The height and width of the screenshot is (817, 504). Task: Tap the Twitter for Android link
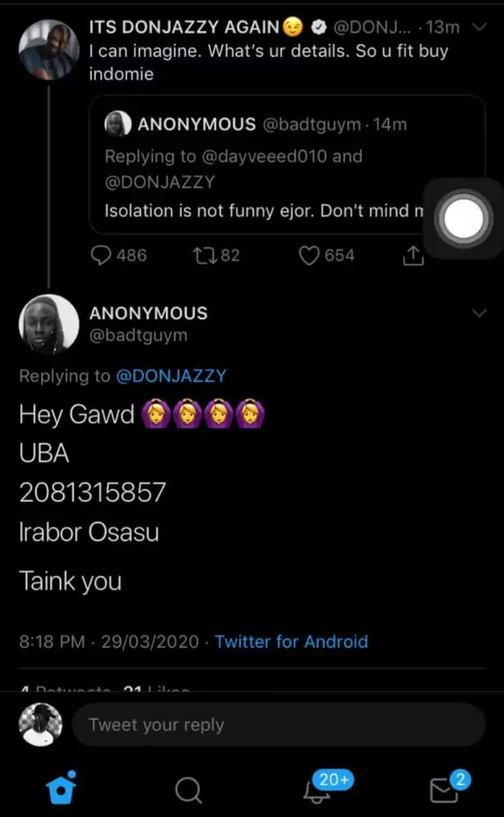pos(291,642)
